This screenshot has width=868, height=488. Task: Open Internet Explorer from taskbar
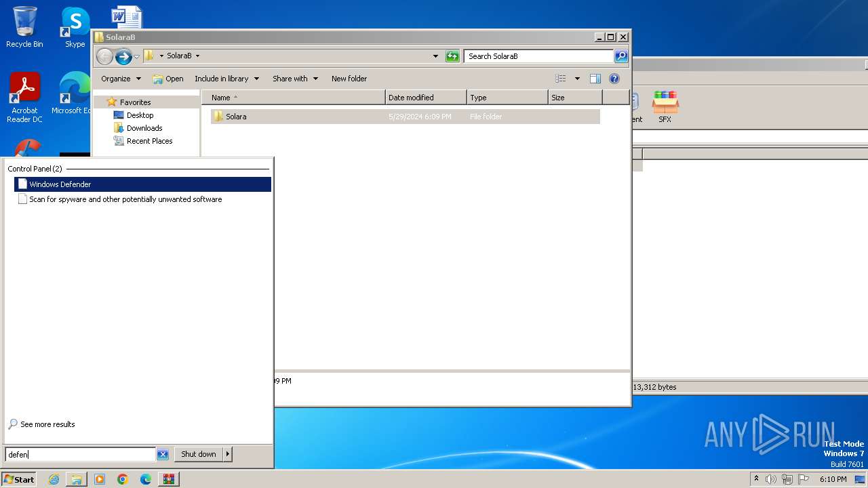point(54,479)
